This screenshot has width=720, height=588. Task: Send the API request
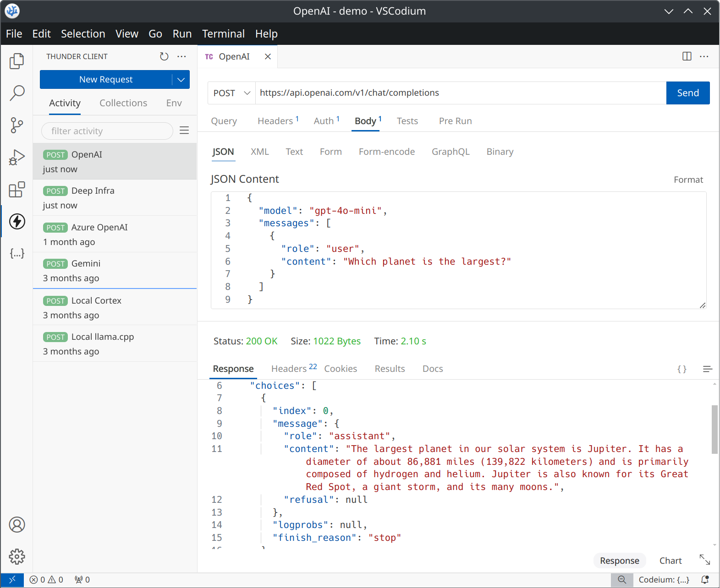tap(688, 93)
